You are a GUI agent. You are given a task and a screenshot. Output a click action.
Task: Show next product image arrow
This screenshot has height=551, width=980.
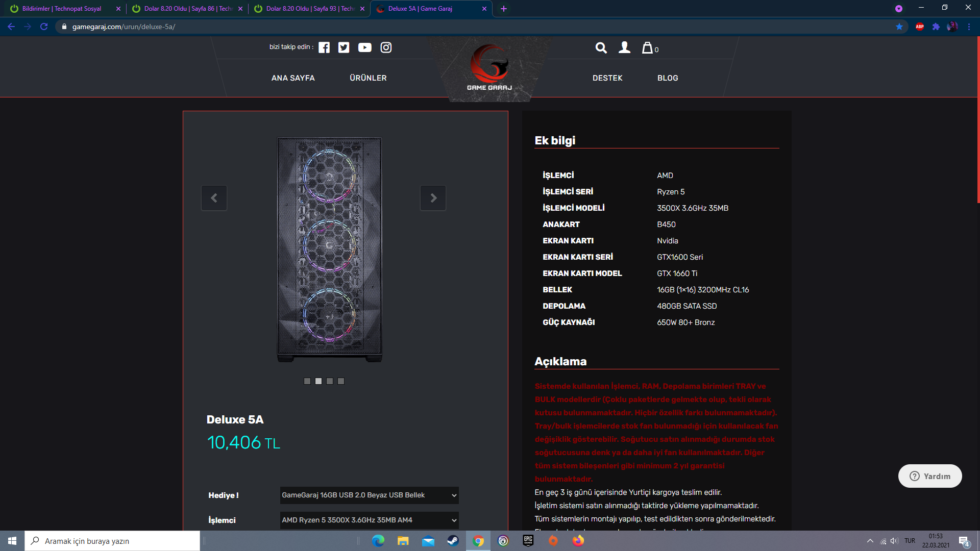click(433, 198)
